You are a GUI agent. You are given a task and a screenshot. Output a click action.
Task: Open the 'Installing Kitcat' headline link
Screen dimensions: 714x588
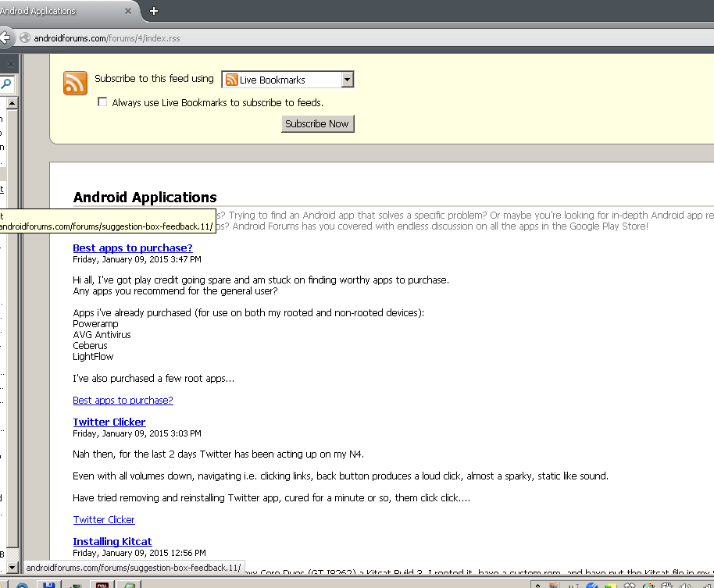click(112, 541)
